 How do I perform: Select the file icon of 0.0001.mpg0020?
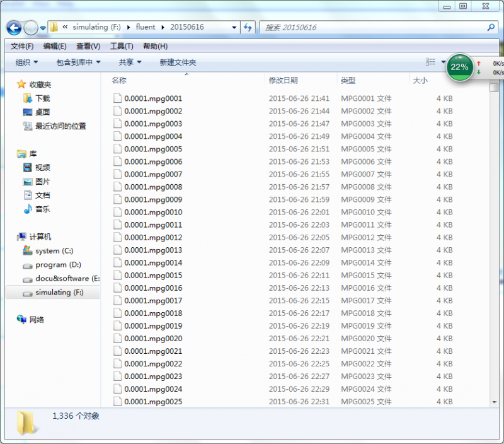pyautogui.click(x=118, y=338)
